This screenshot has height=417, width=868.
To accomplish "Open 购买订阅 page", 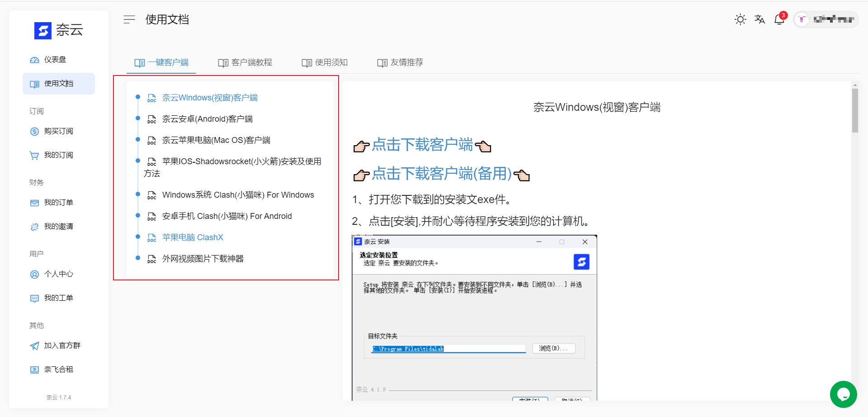I will click(x=59, y=131).
